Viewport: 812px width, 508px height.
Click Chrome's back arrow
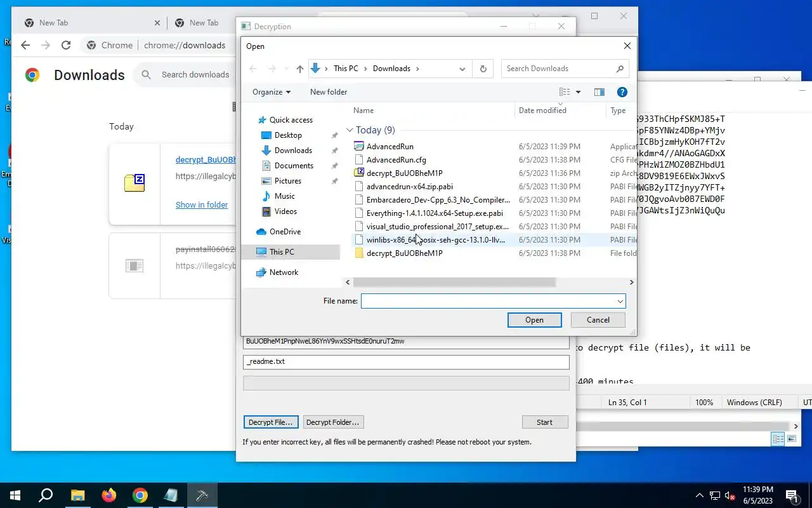tap(25, 45)
